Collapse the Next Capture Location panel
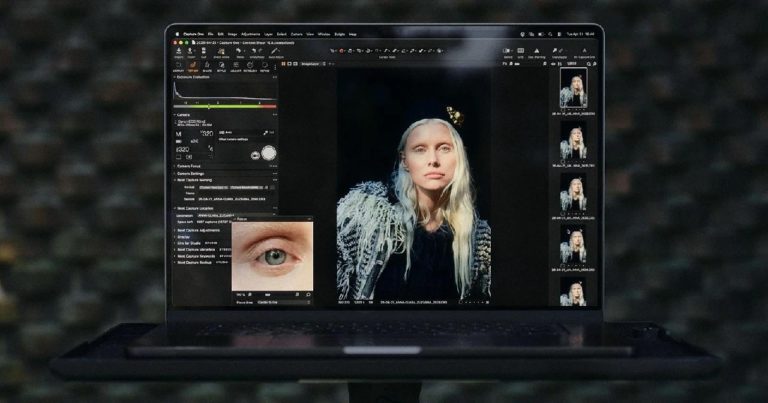The height and width of the screenshot is (403, 768). 175,209
